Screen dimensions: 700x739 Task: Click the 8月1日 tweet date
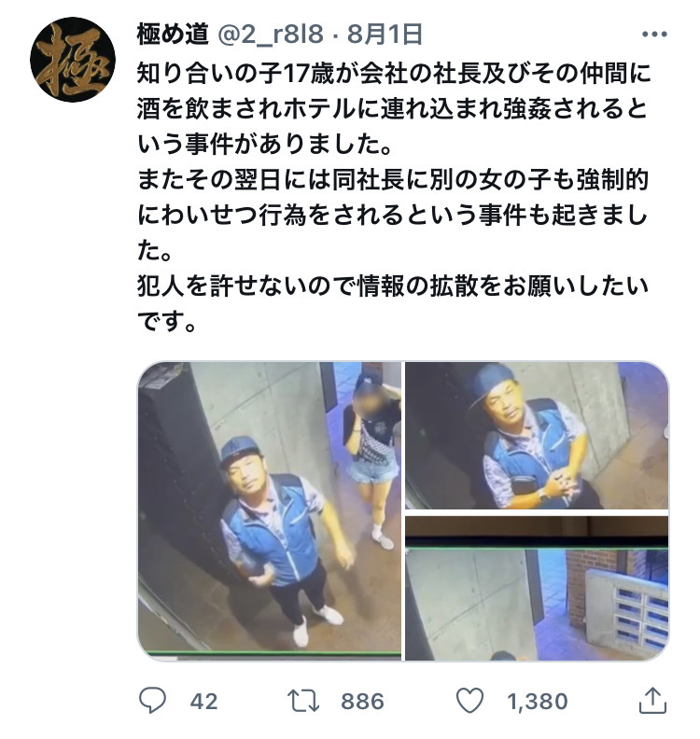tap(385, 35)
